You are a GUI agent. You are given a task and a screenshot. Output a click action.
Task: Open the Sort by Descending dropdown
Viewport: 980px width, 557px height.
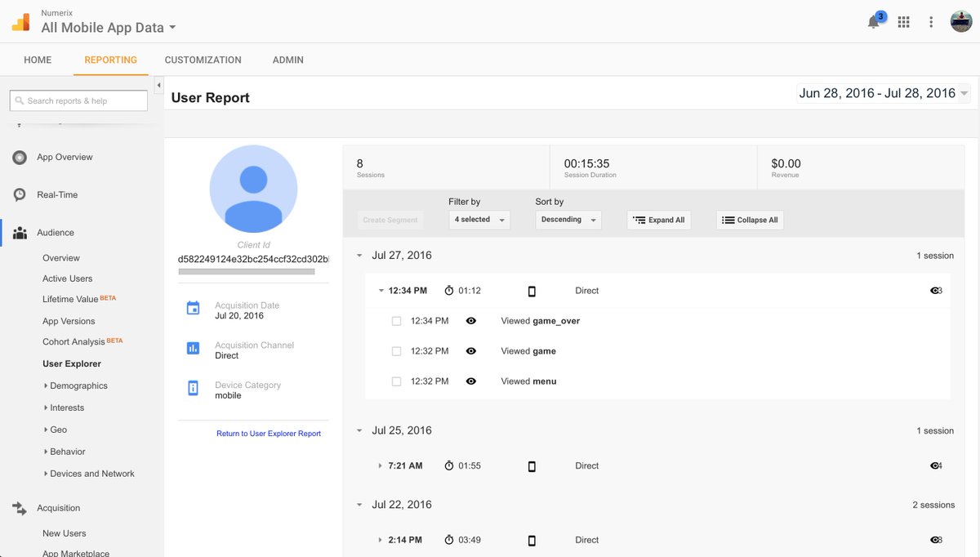click(568, 220)
